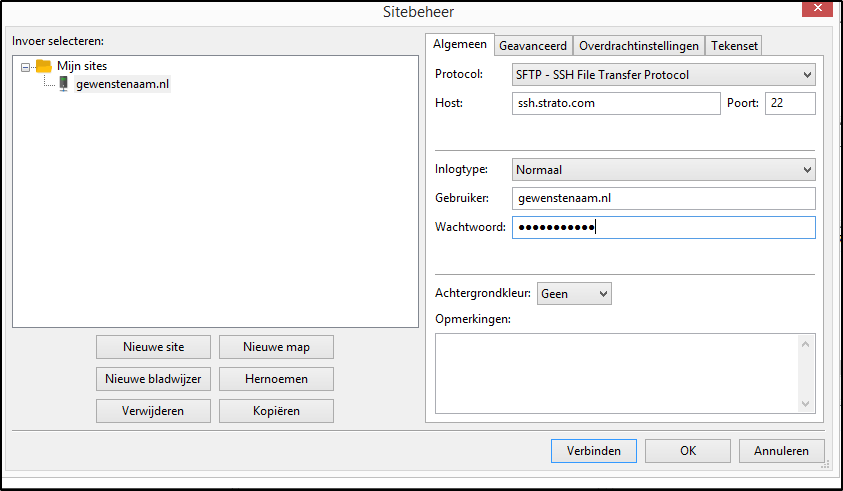The image size is (843, 491).
Task: Select the gewenstenaam.nl site entry
Action: (122, 84)
